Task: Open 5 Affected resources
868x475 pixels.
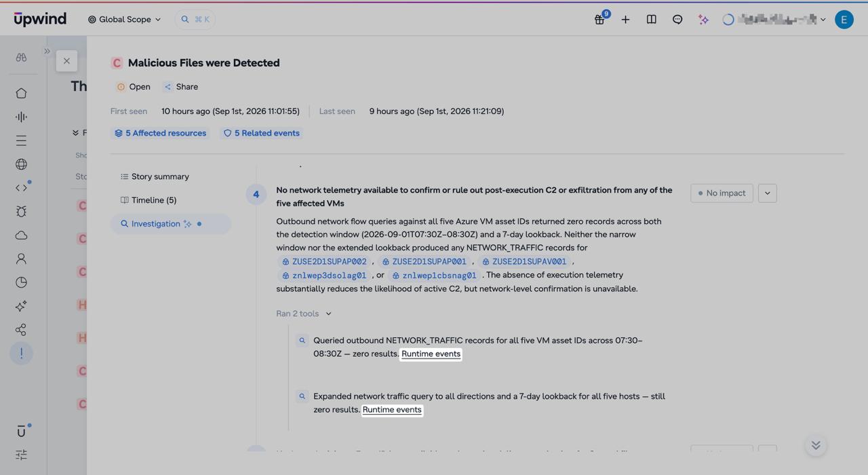Action: tap(160, 133)
